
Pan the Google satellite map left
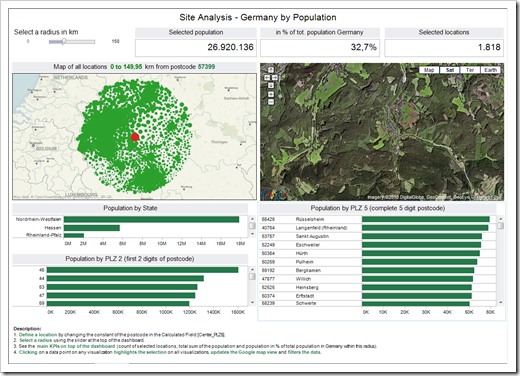(x=267, y=77)
